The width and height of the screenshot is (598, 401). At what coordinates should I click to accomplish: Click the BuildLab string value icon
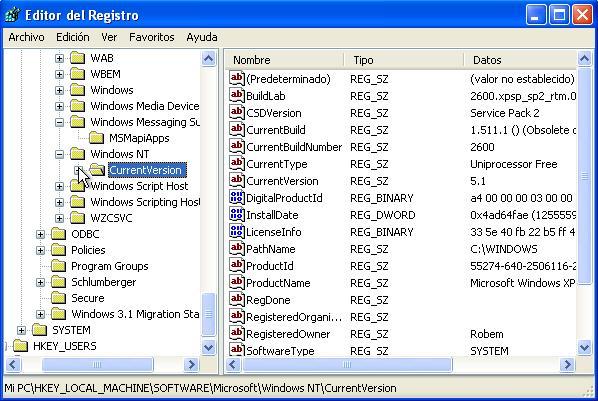tap(236, 95)
